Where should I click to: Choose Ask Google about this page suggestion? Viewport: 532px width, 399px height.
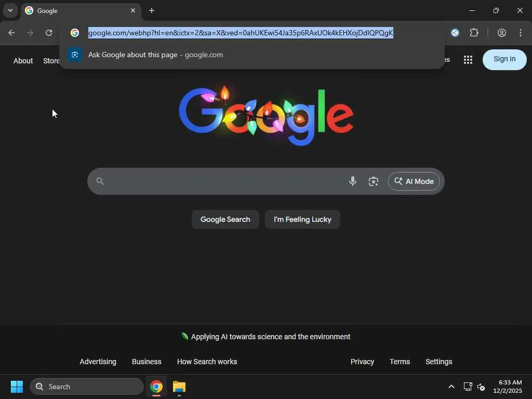pos(252,55)
